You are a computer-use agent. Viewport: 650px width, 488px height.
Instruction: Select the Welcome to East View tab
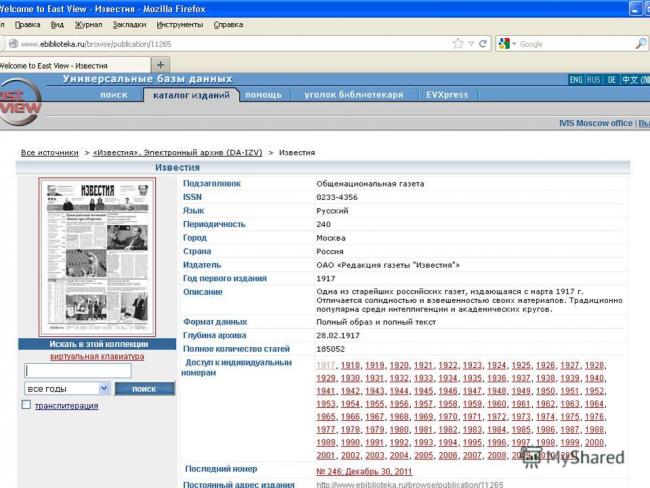[x=75, y=66]
